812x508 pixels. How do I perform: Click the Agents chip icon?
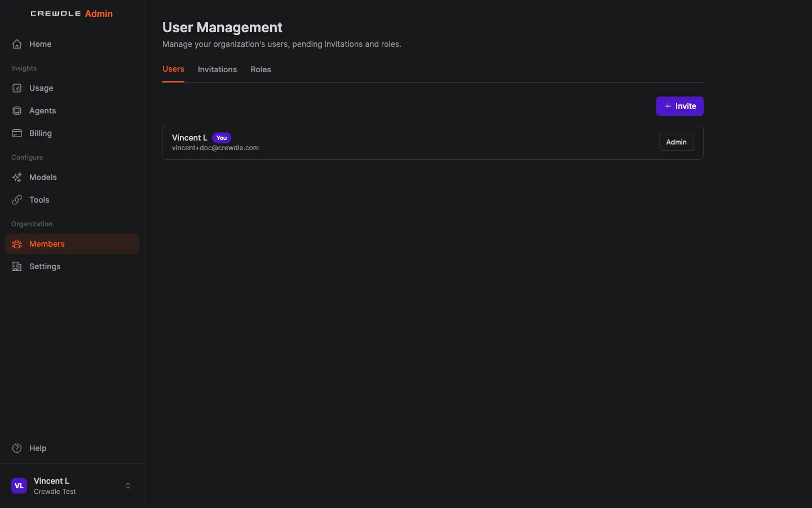coord(17,111)
